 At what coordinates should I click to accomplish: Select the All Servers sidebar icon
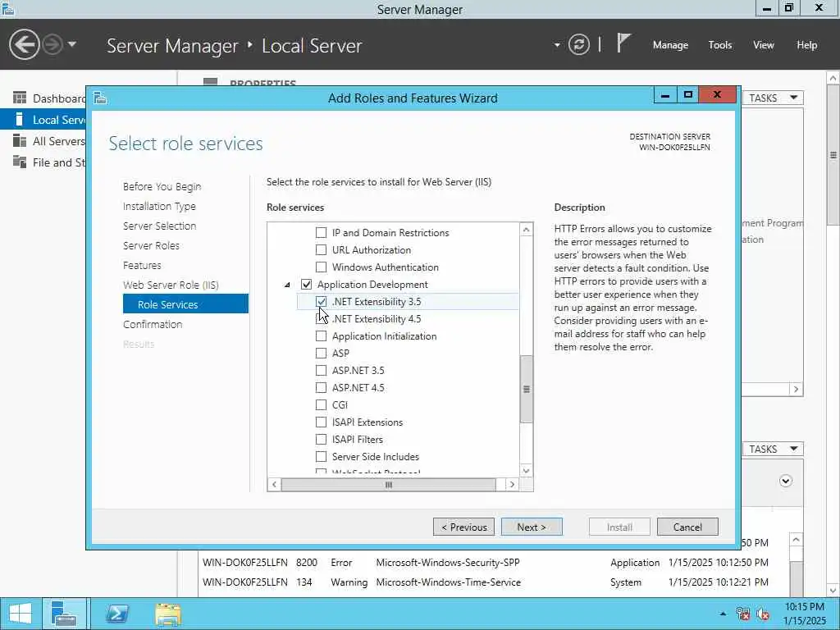20,141
